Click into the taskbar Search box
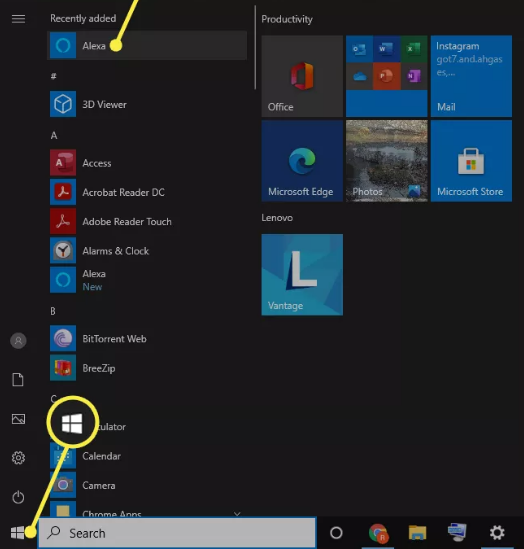Viewport: 524px width, 549px height. coord(177,533)
